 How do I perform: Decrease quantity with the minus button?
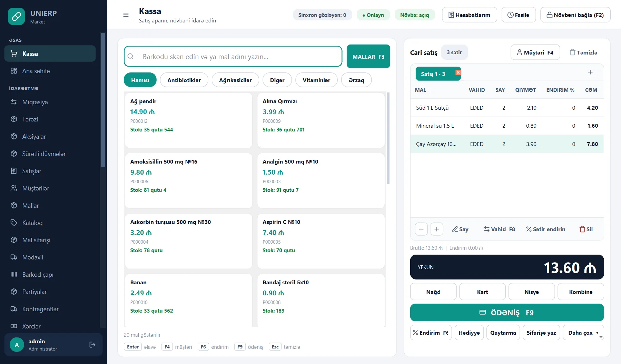421,229
